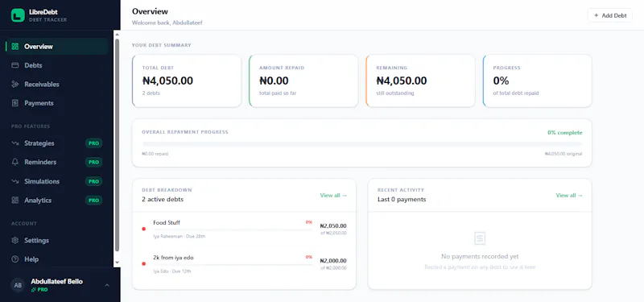Click the 0% complete label
The image size is (644, 302).
[x=565, y=133]
